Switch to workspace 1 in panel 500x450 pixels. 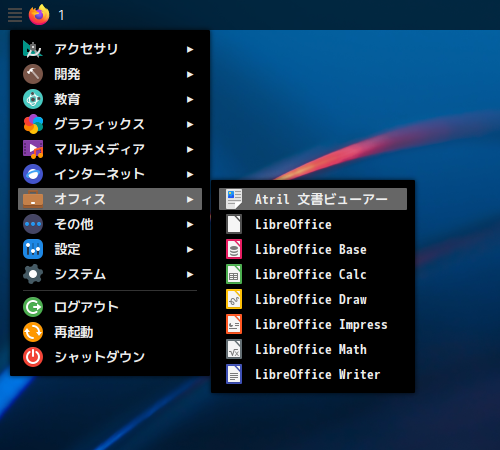tap(61, 15)
